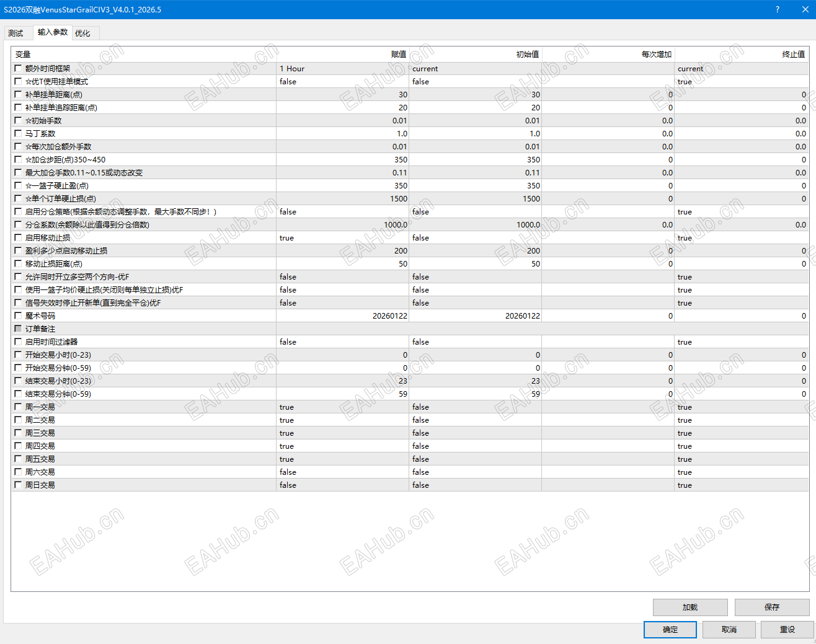Confirm settings with the 确定 button
The image size is (816, 644).
tap(670, 630)
